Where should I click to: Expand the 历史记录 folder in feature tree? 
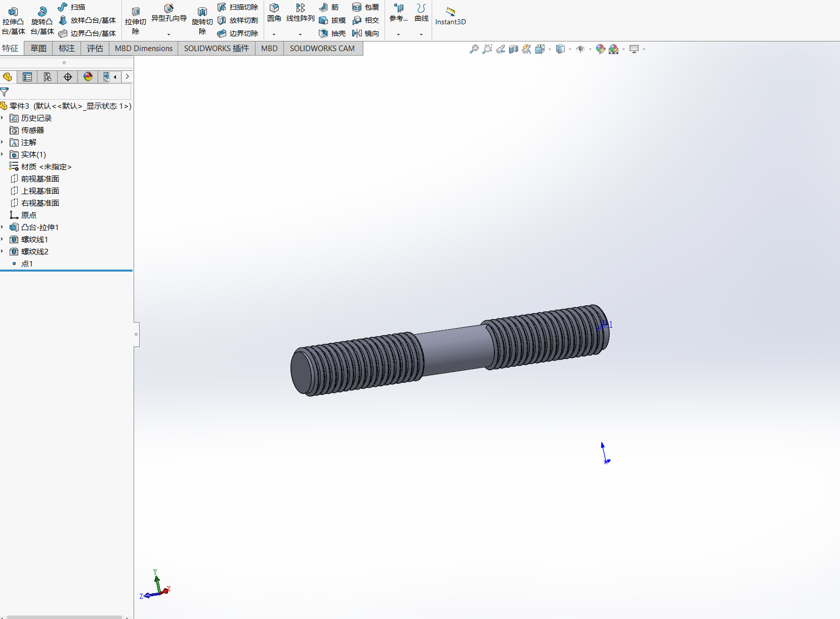[3, 118]
